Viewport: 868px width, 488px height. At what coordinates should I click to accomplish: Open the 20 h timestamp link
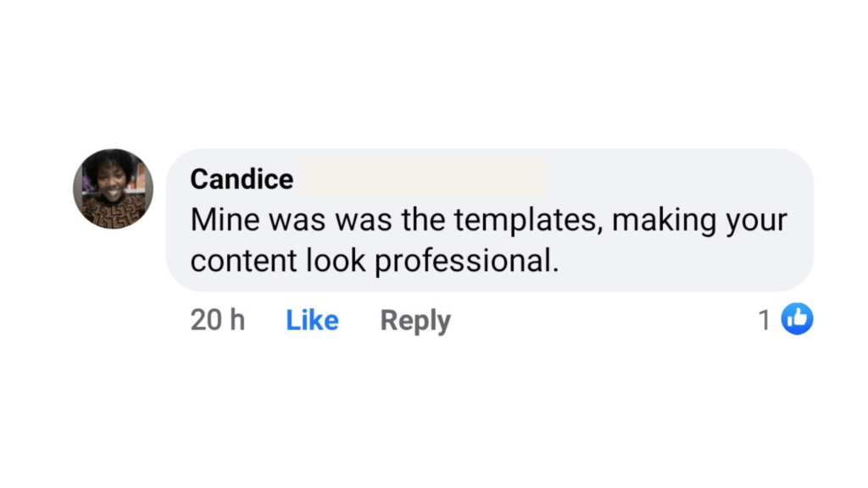pos(218,320)
